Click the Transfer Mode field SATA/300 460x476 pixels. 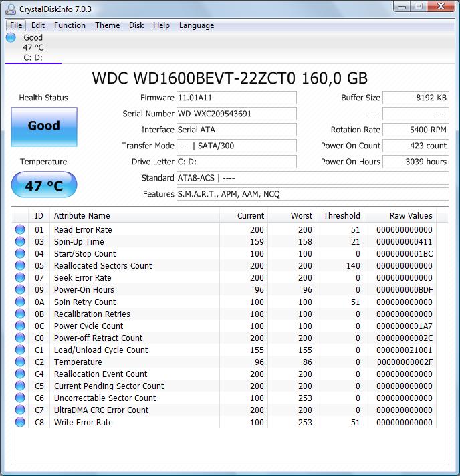[x=237, y=146]
